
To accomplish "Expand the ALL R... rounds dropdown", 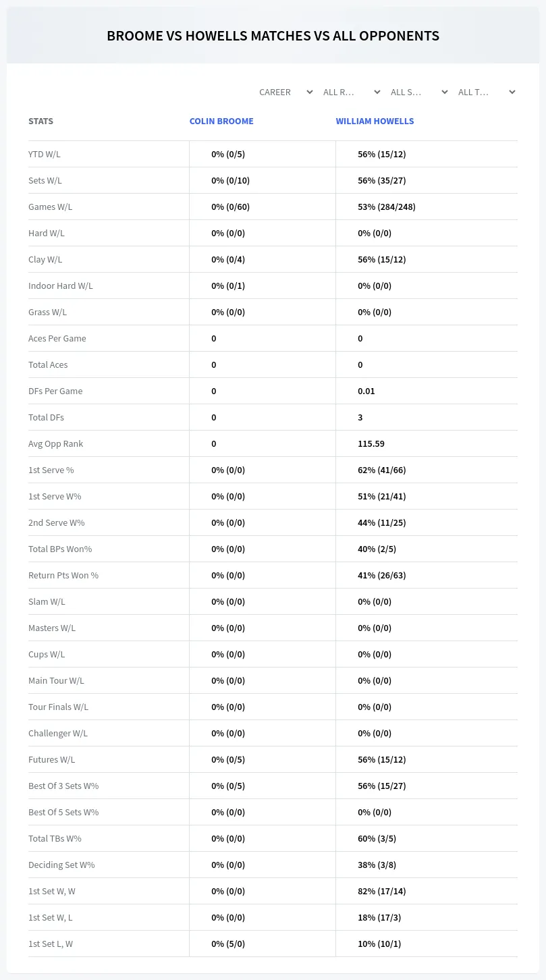I will [x=352, y=92].
